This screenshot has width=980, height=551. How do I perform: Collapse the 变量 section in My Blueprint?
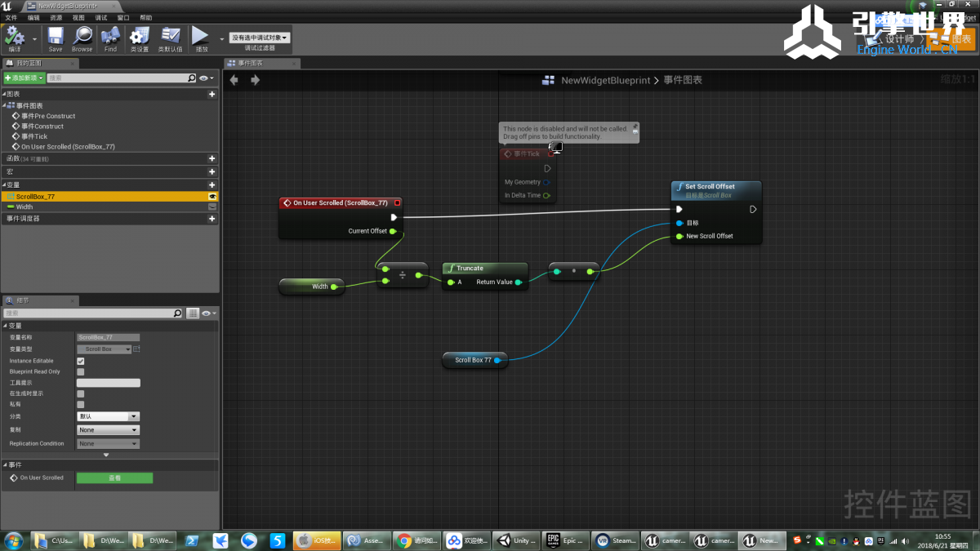point(3,184)
